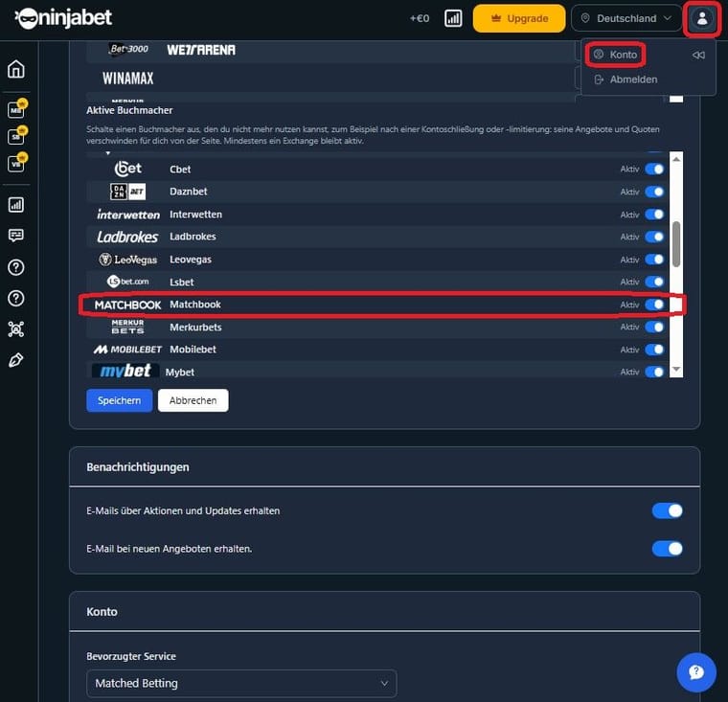Click the Matchbook logo
This screenshot has width=728, height=702.
(127, 306)
